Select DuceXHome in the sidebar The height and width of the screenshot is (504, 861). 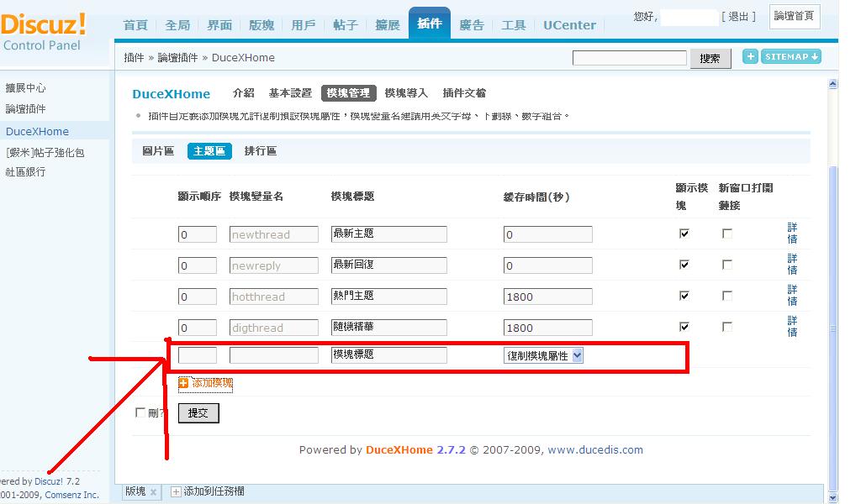pos(37,132)
